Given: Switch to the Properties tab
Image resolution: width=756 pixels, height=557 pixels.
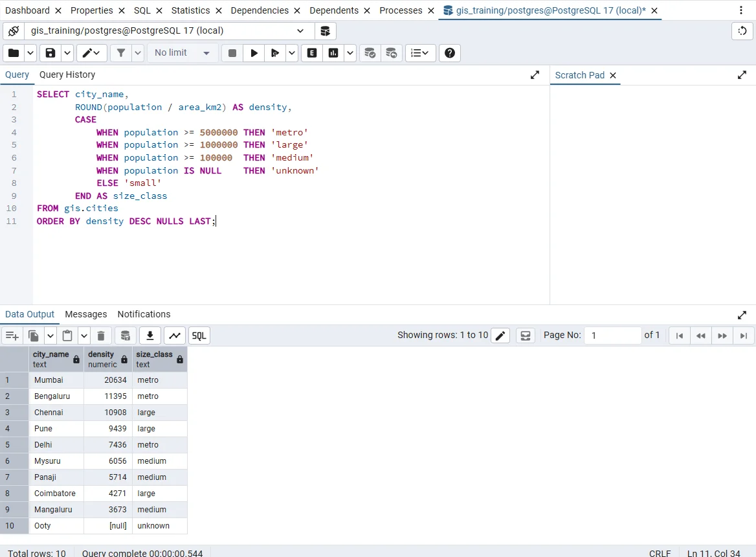Looking at the screenshot, I should click(92, 10).
